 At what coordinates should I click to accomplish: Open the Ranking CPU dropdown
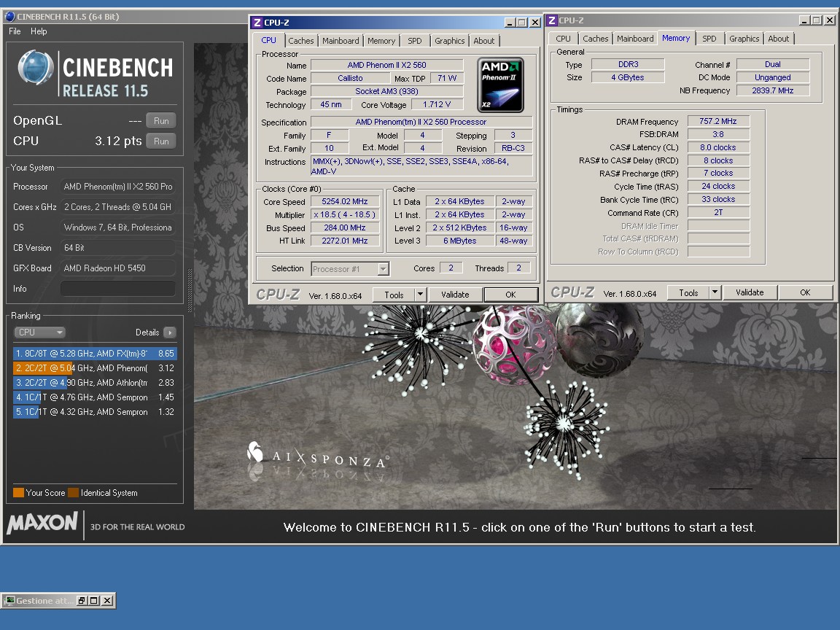pos(39,332)
